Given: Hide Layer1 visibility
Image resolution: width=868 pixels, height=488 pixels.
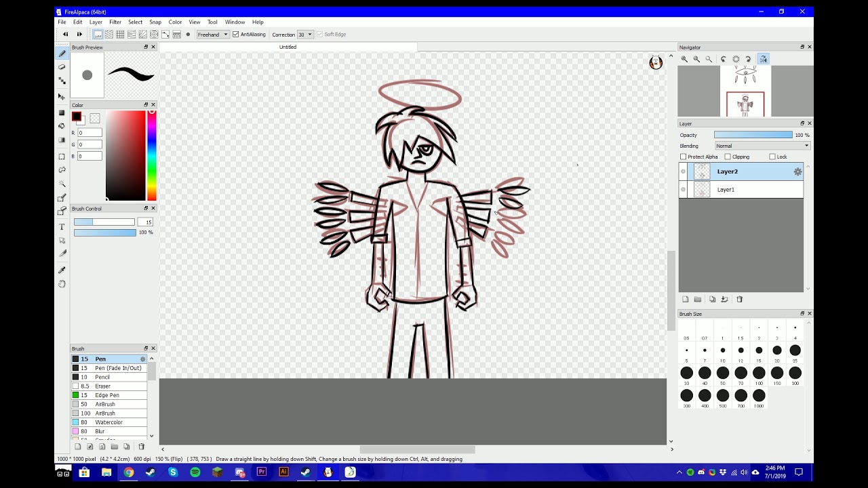Looking at the screenshot, I should click(683, 189).
